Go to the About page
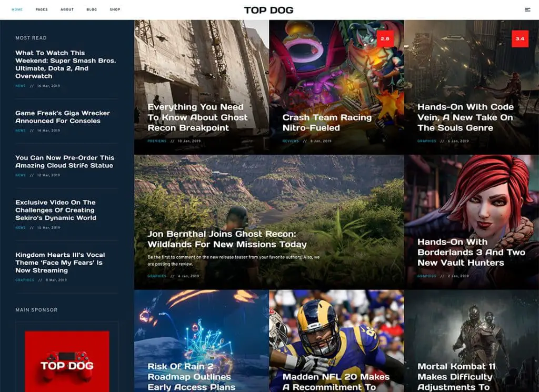 67,9
